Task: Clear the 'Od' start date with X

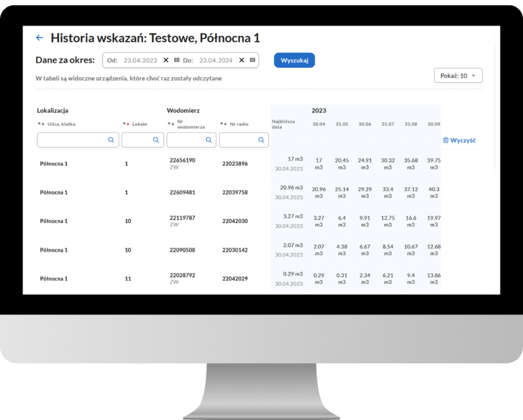Action: point(165,60)
